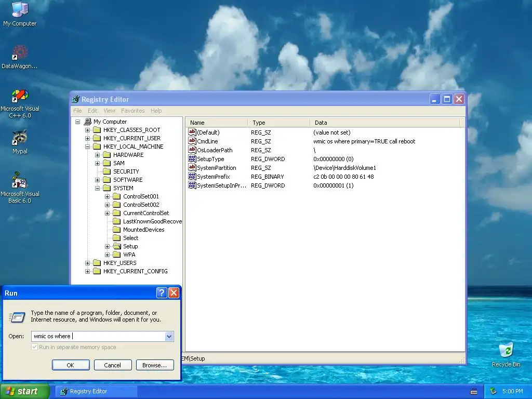This screenshot has height=399, width=532.
Task: Open the View menu in Registry Editor
Action: 109,111
